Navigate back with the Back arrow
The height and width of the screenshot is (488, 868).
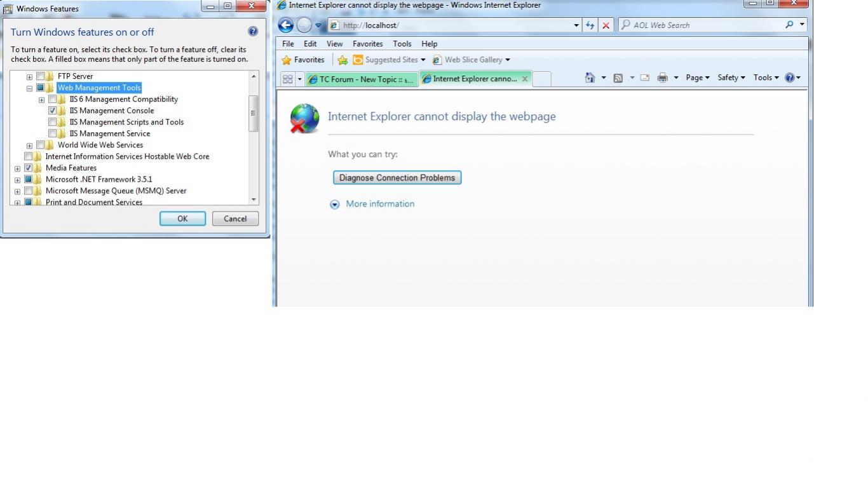[285, 25]
